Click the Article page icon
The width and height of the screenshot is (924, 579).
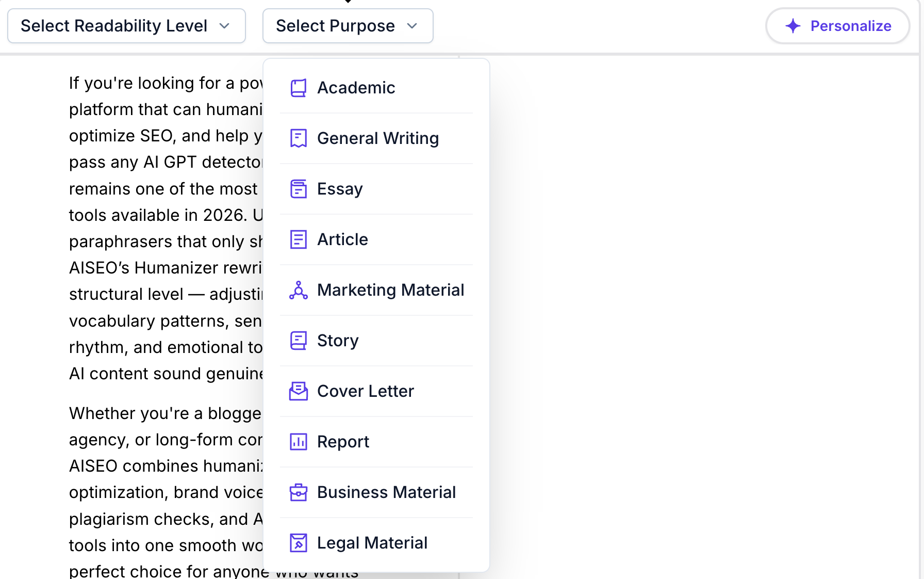point(299,239)
